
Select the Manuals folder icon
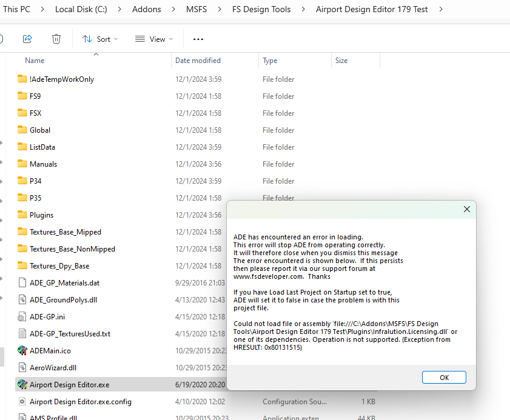(x=22, y=164)
